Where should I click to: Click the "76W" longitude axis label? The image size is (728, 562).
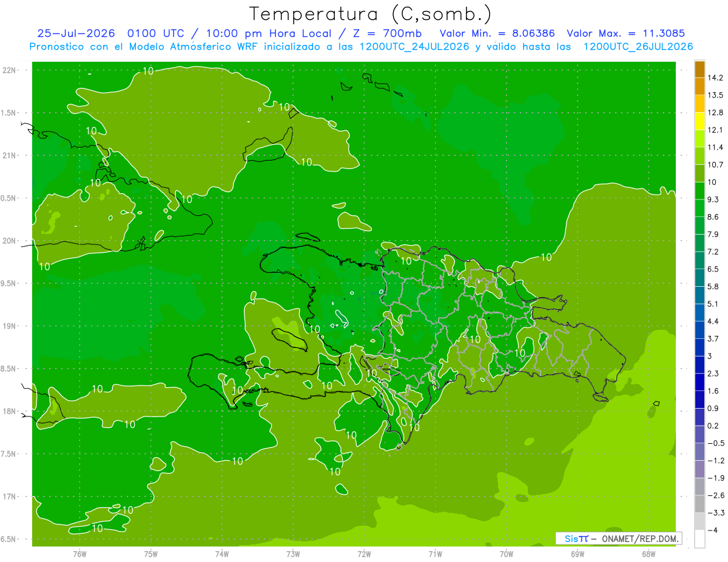coord(79,554)
